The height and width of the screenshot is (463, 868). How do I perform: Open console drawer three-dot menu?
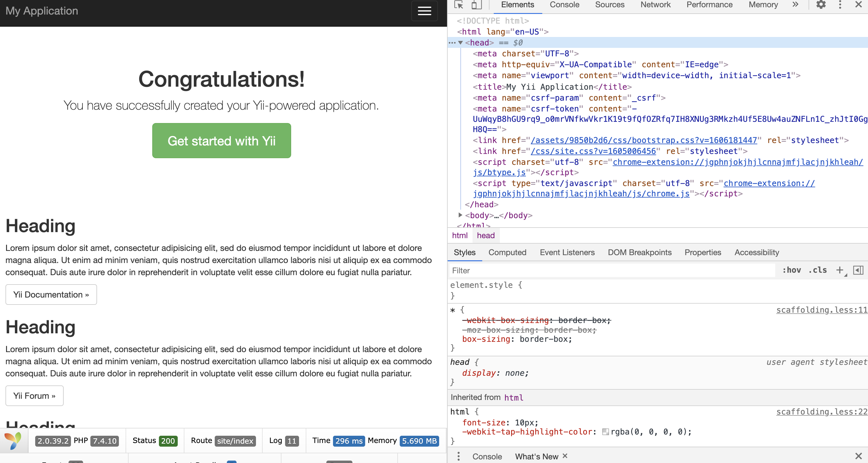[458, 456]
